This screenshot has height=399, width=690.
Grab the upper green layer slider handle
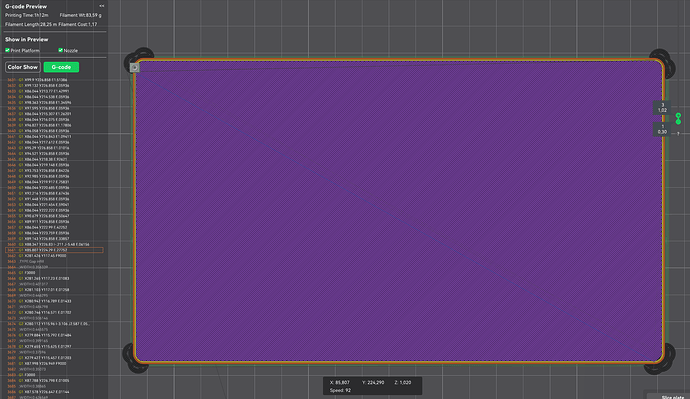(x=678, y=116)
